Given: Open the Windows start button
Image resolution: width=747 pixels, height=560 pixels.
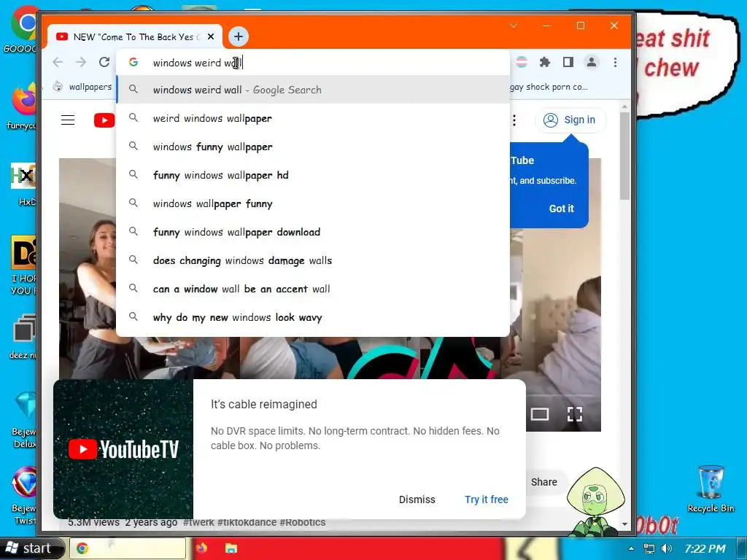Looking at the screenshot, I should pos(31,548).
